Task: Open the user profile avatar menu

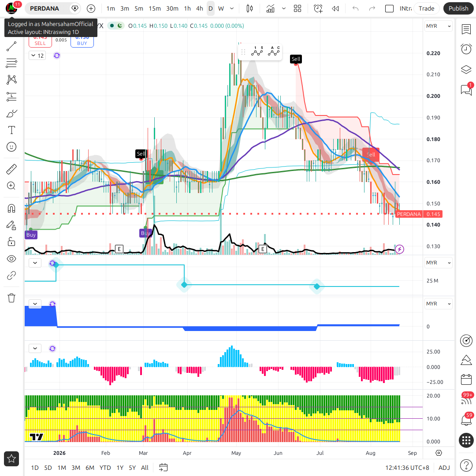Action: [x=11, y=8]
